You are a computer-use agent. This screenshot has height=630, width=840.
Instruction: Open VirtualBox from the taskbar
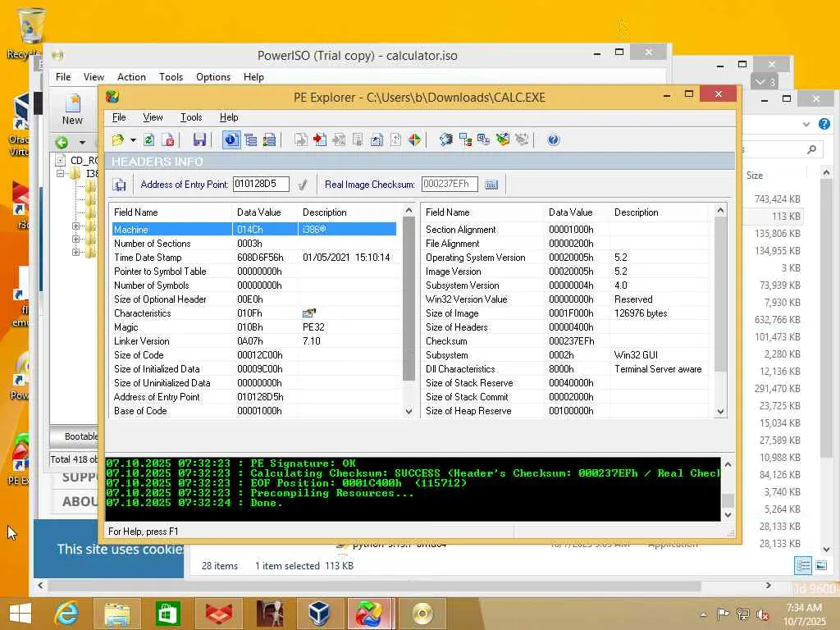(319, 614)
